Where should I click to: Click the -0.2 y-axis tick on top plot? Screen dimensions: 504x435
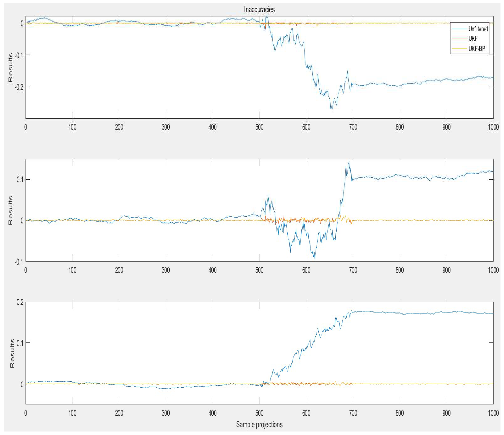point(19,87)
